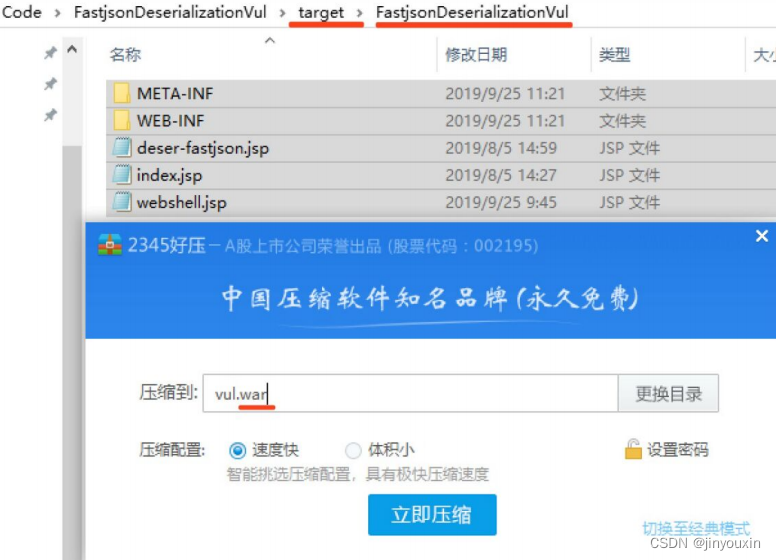Open the Code breadcrumb folder
This screenshot has width=776, height=560.
point(21,12)
